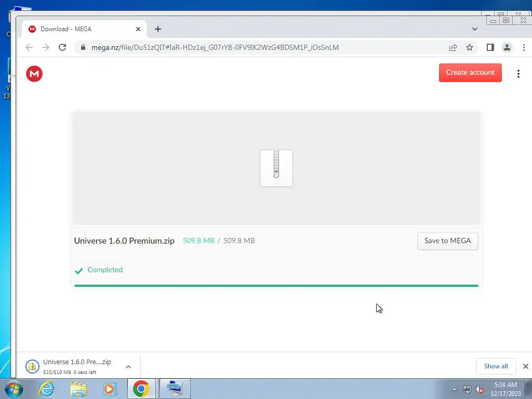532x399 pixels.
Task: View site information lock icon
Action: click(x=83, y=47)
